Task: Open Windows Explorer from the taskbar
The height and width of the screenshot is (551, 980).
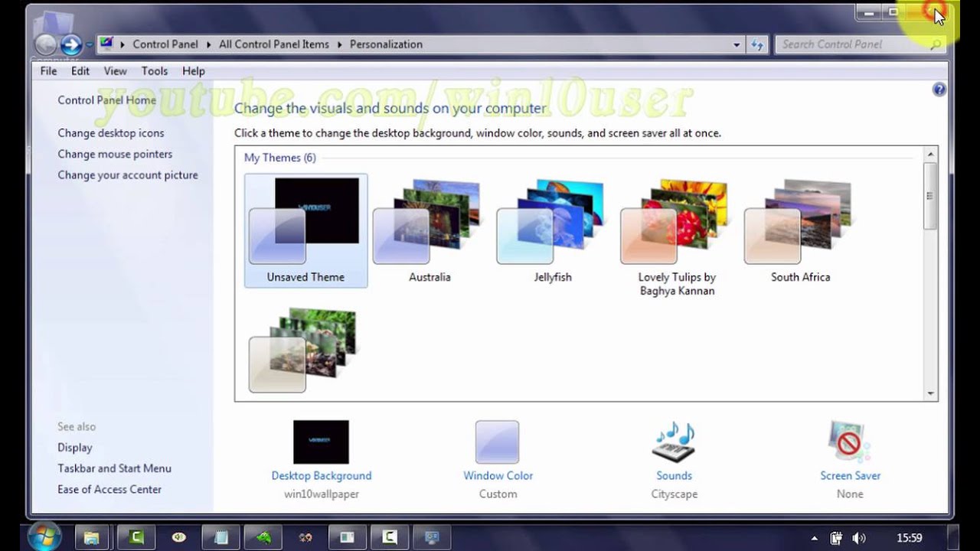Action: coord(92,537)
